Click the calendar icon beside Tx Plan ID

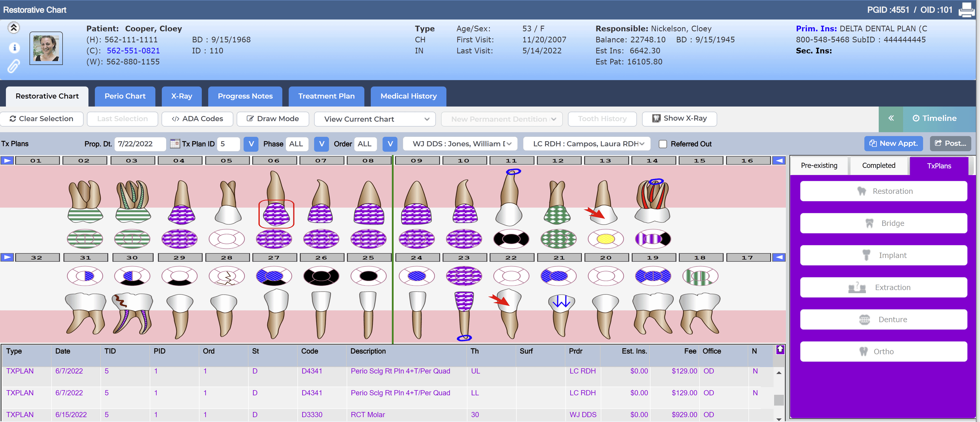tap(175, 143)
